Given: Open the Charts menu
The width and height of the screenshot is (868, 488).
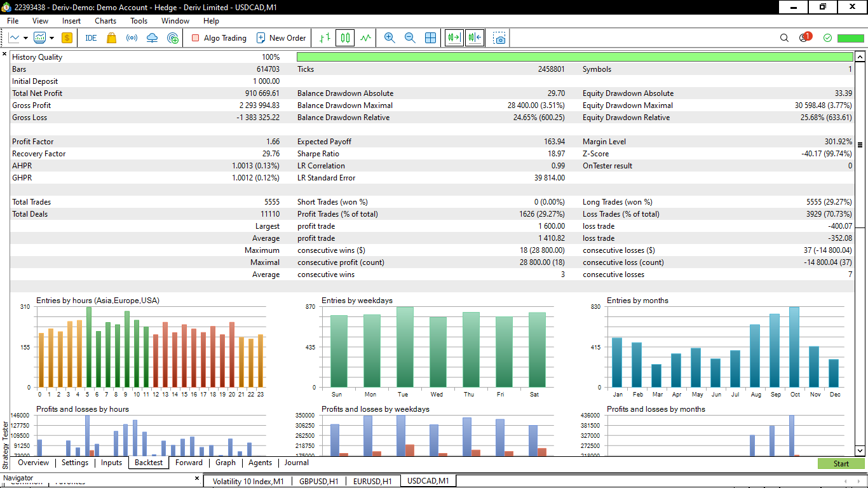Looking at the screenshot, I should pyautogui.click(x=105, y=21).
